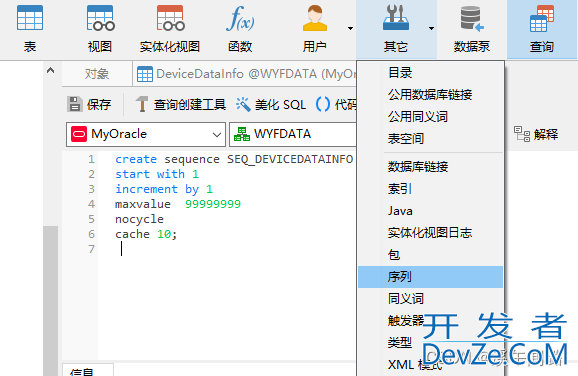This screenshot has width=578, height=376.
Task: Open the 表 (Table) toolbar icon
Action: pos(30,29)
